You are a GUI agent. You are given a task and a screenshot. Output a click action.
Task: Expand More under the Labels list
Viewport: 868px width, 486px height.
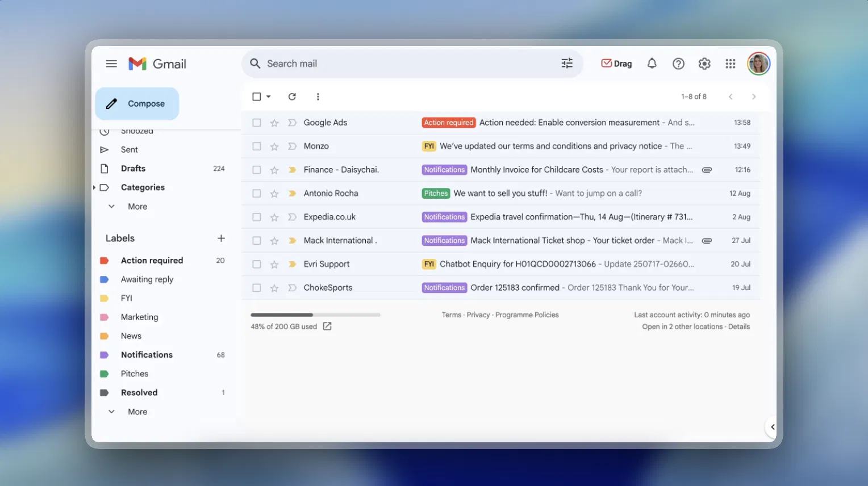point(137,411)
